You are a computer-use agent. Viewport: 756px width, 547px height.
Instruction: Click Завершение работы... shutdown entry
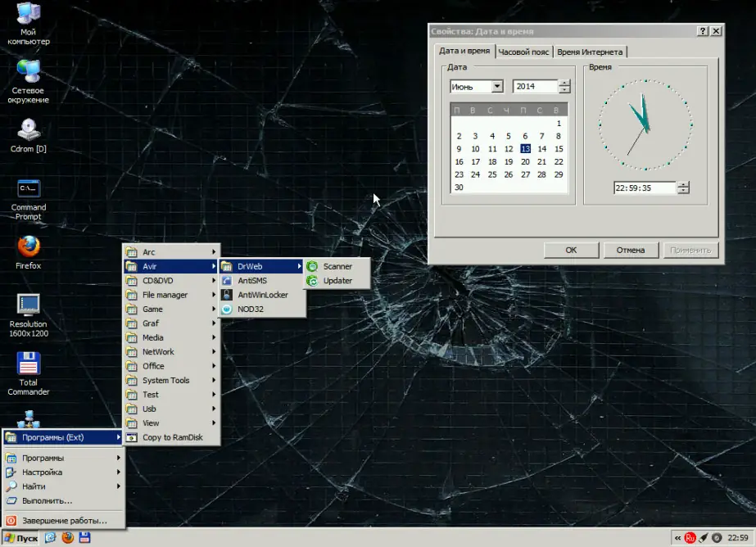pyautogui.click(x=63, y=521)
